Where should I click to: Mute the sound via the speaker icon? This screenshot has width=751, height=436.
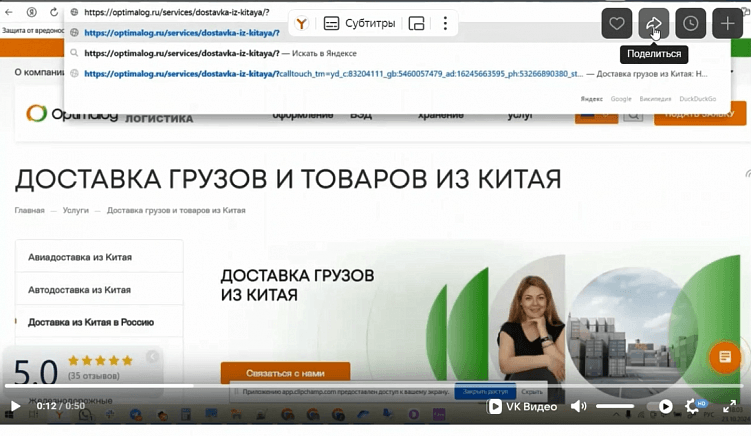click(578, 406)
